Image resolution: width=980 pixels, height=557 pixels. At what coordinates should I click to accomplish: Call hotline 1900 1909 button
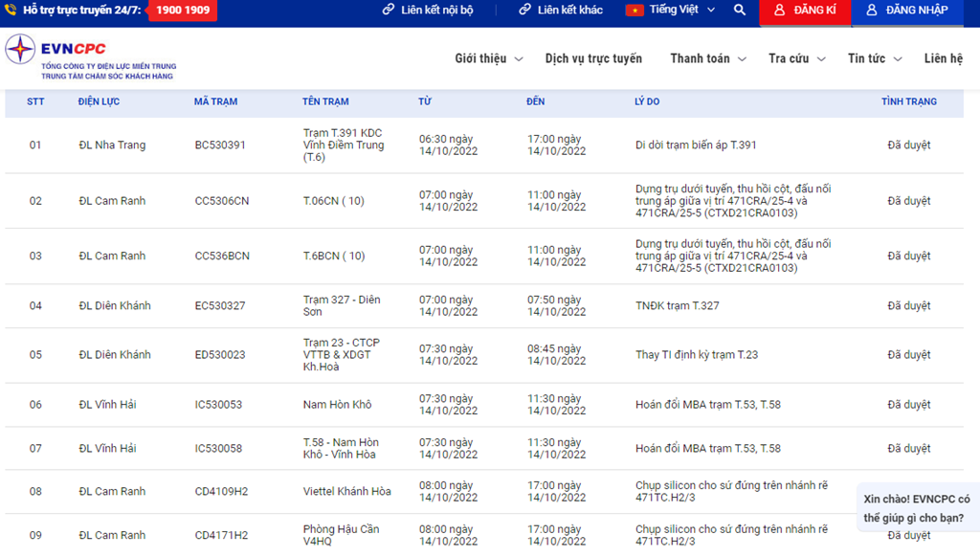point(182,11)
